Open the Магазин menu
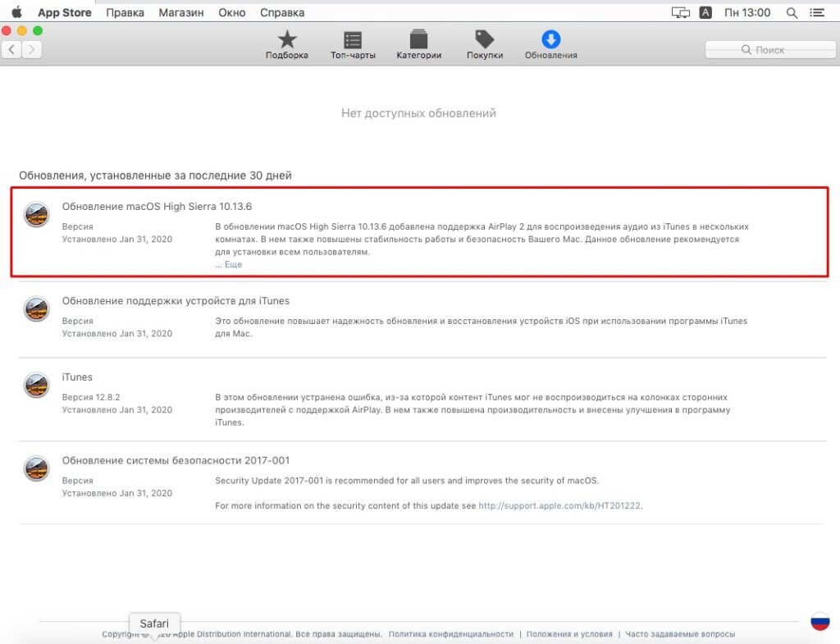The height and width of the screenshot is (644, 840). (x=181, y=12)
